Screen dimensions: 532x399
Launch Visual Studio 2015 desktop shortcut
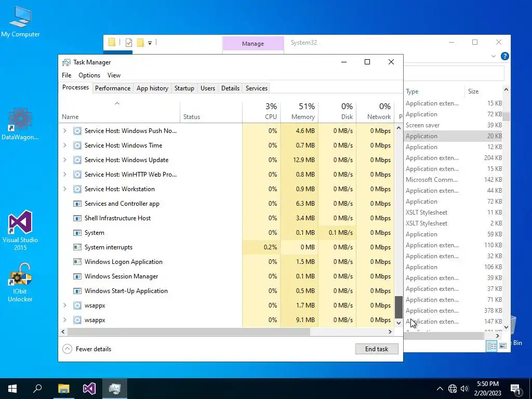[20, 230]
